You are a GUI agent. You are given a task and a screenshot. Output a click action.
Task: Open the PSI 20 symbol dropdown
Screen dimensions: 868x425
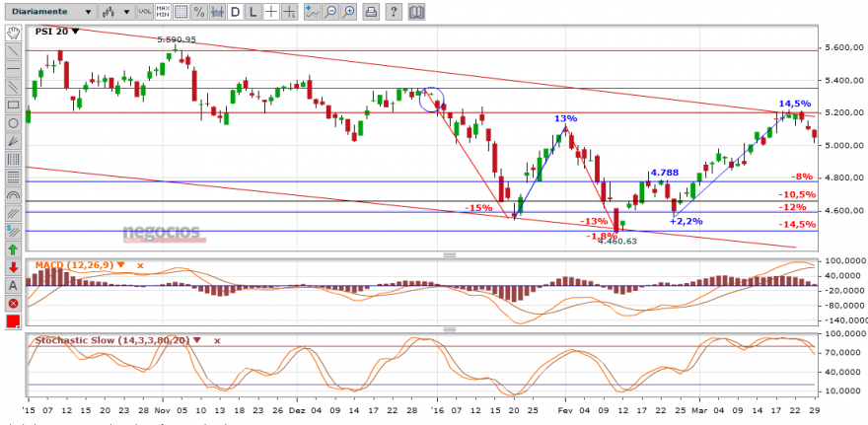coord(76,31)
